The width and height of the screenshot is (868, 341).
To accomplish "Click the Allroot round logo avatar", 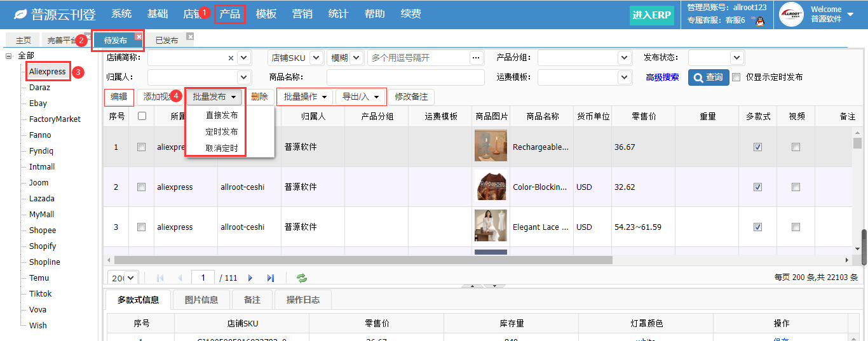I will [x=792, y=14].
